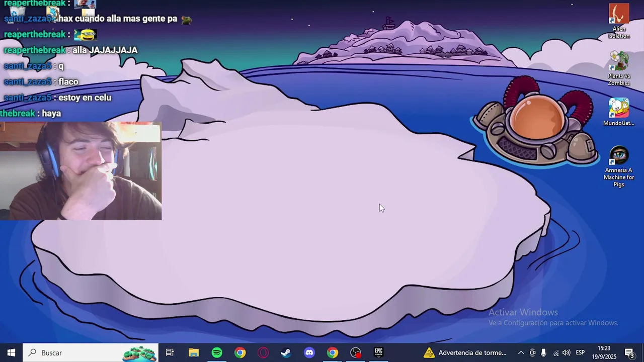Viewport: 644px width, 362px height.
Task: Switch to OBS Studio in the taskbar
Action: [356, 352]
